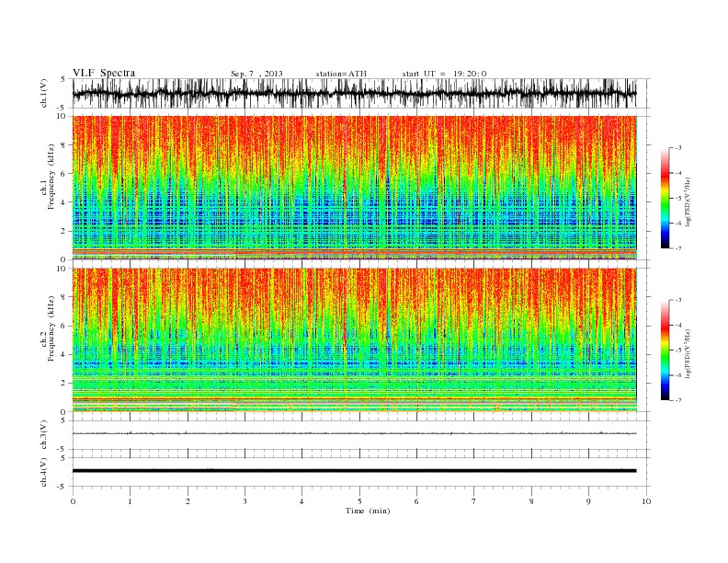Select the date "Sep. 7 , 2013"

pos(256,74)
